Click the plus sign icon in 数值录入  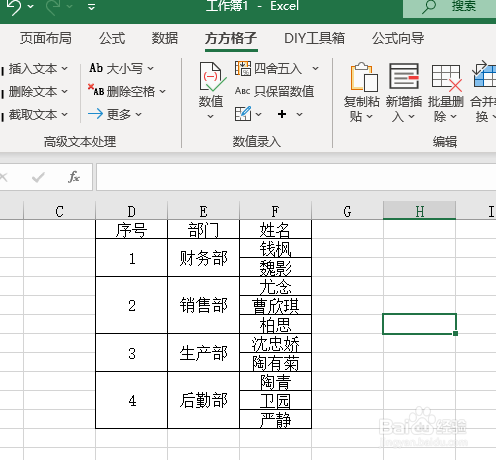[282, 114]
